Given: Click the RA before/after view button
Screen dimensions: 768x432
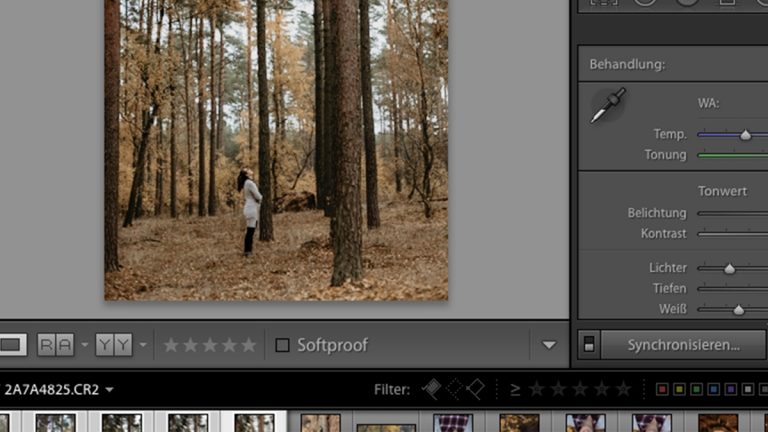Looking at the screenshot, I should pyautogui.click(x=56, y=345).
